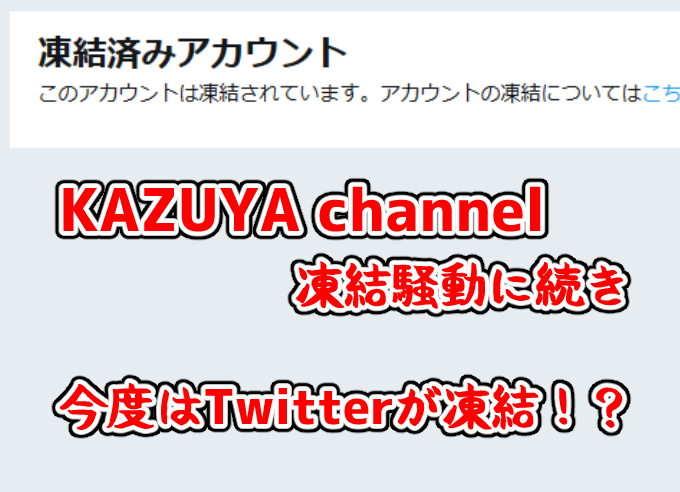Click the 今度は text
Image resolution: width=680 pixels, height=492 pixels.
tap(129, 406)
